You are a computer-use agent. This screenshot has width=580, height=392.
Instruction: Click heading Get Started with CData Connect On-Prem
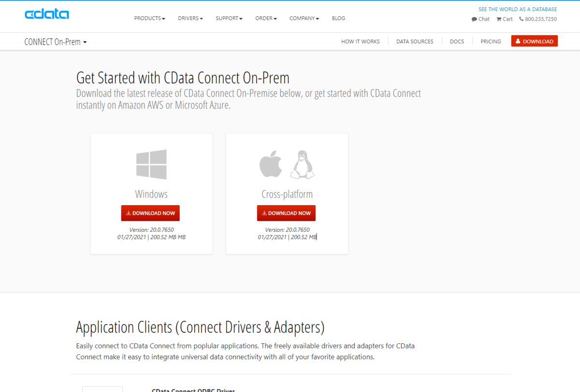click(183, 78)
